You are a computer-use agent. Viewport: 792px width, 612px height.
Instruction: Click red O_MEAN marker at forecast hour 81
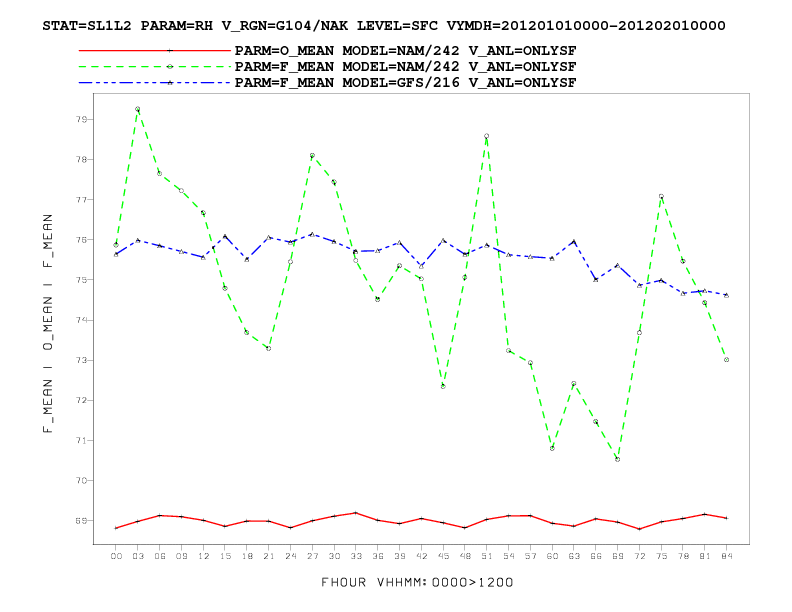tap(705, 515)
